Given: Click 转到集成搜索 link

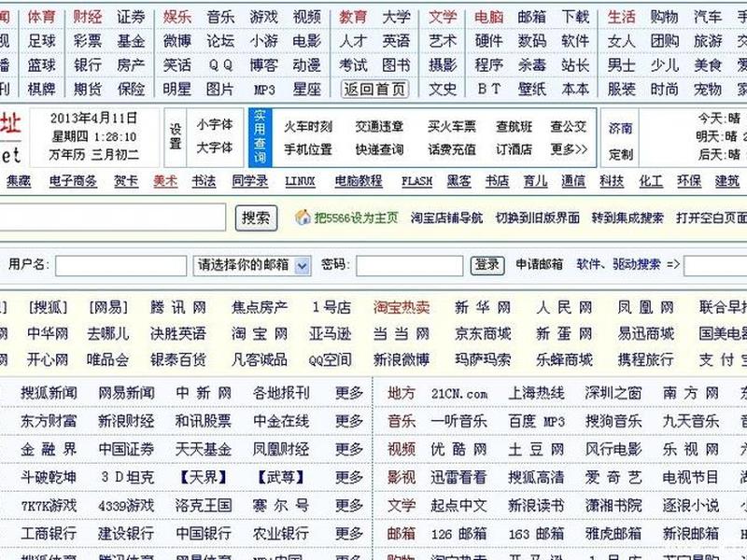Looking at the screenshot, I should tap(627, 218).
